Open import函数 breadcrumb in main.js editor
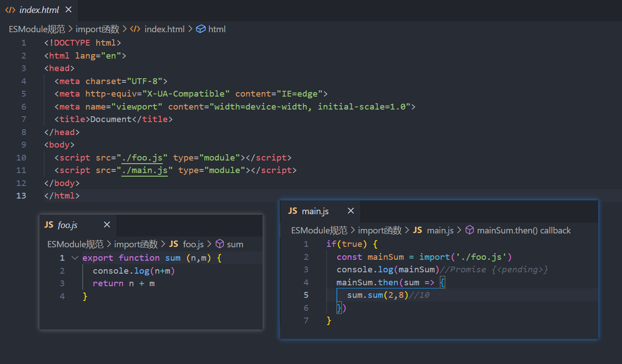The image size is (622, 364). [379, 230]
